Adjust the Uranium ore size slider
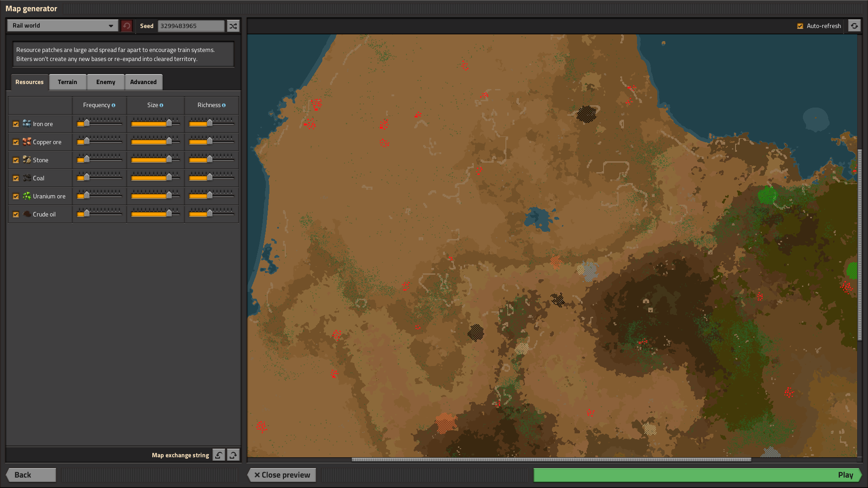Screen dimensions: 868x488 [x=156, y=196]
